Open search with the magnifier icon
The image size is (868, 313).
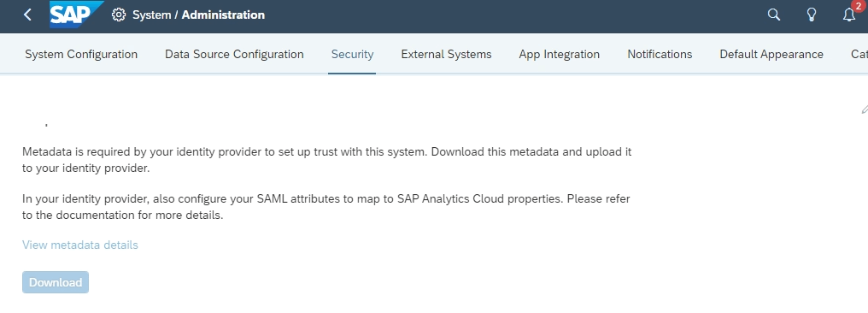774,15
